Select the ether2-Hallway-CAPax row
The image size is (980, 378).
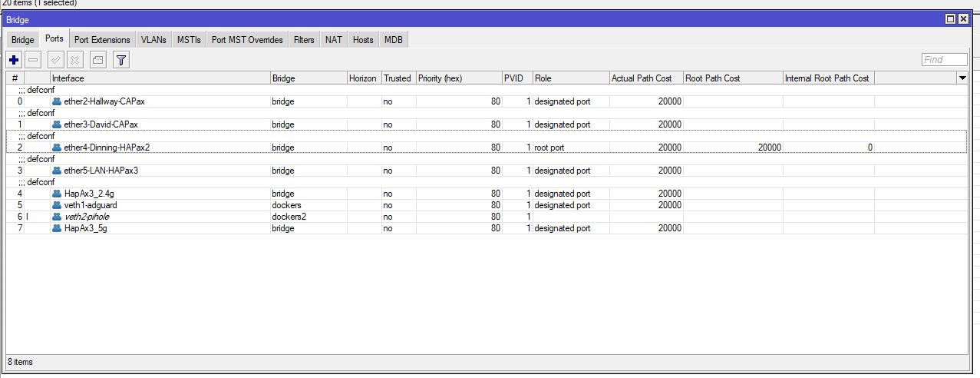pyautogui.click(x=487, y=101)
